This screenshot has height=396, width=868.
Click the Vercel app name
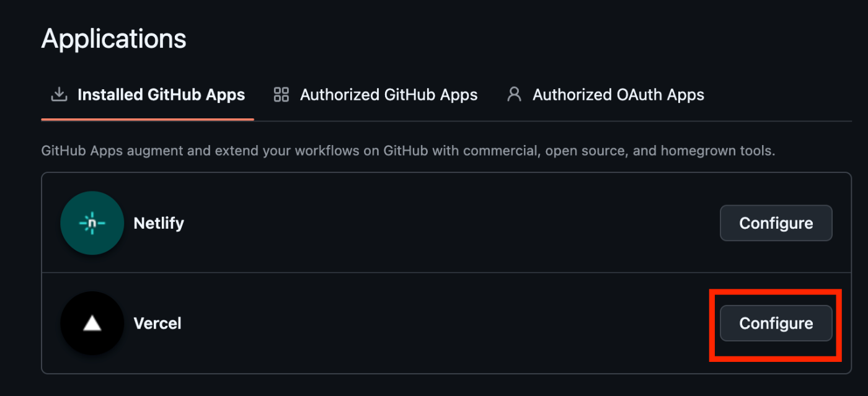click(x=157, y=323)
